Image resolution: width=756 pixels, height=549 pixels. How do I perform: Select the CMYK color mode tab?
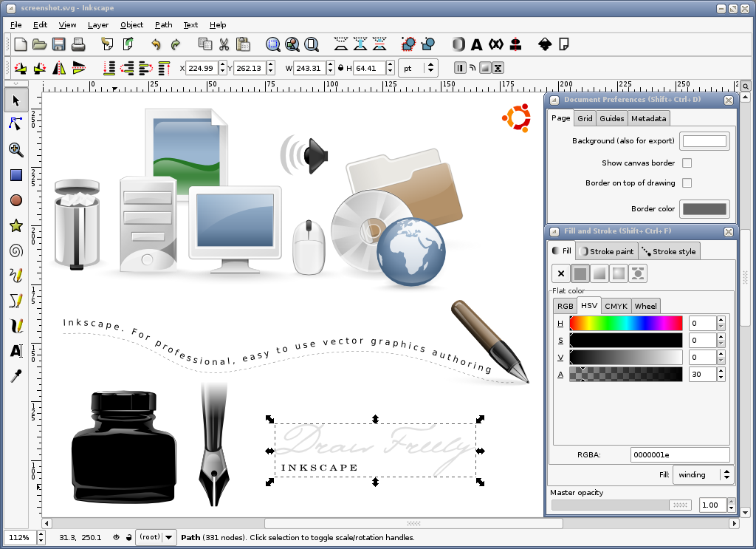(616, 306)
